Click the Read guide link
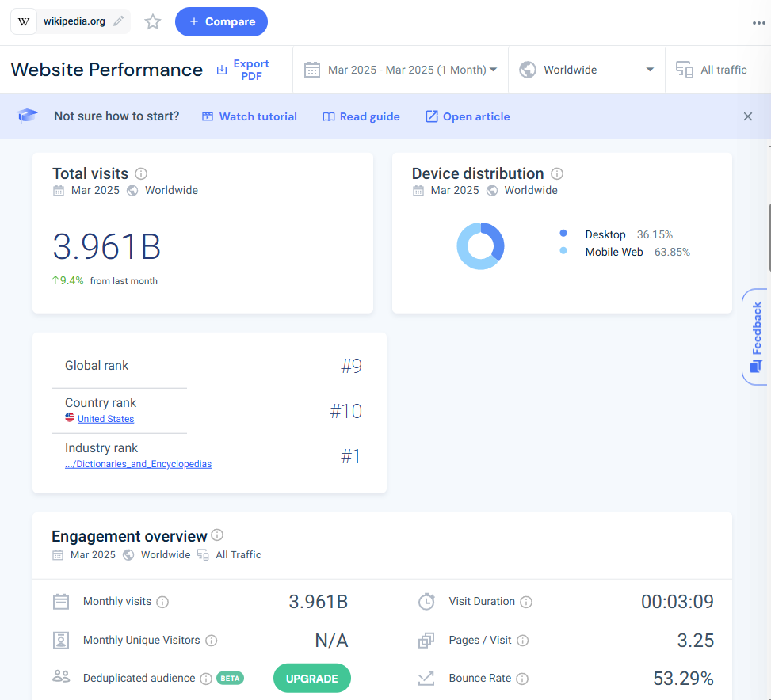This screenshot has height=700, width=771. tap(361, 116)
